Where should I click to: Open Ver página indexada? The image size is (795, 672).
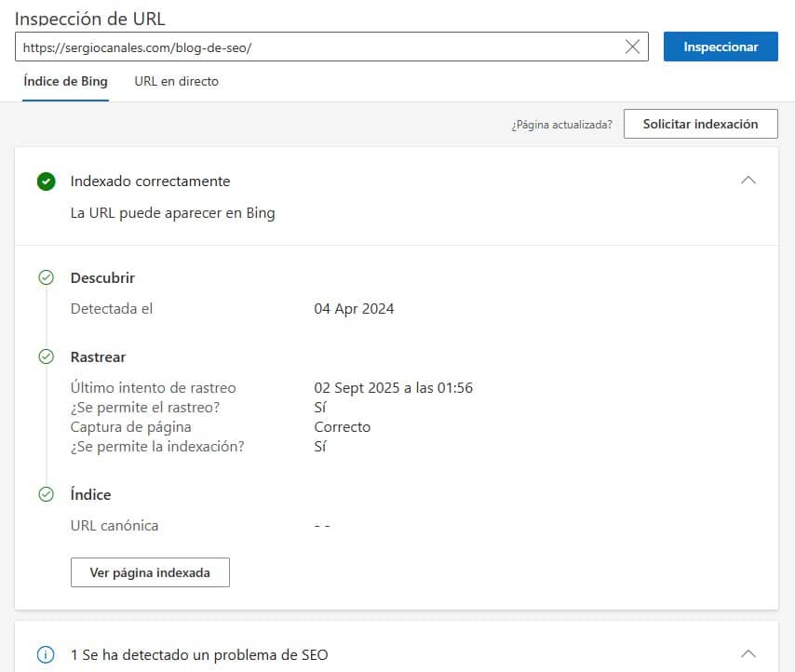pos(150,571)
